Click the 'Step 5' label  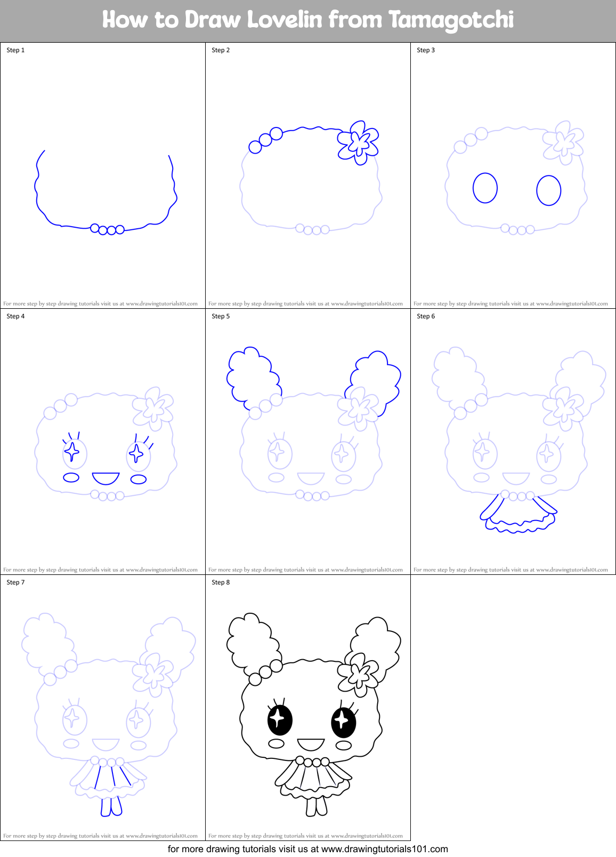221,316
